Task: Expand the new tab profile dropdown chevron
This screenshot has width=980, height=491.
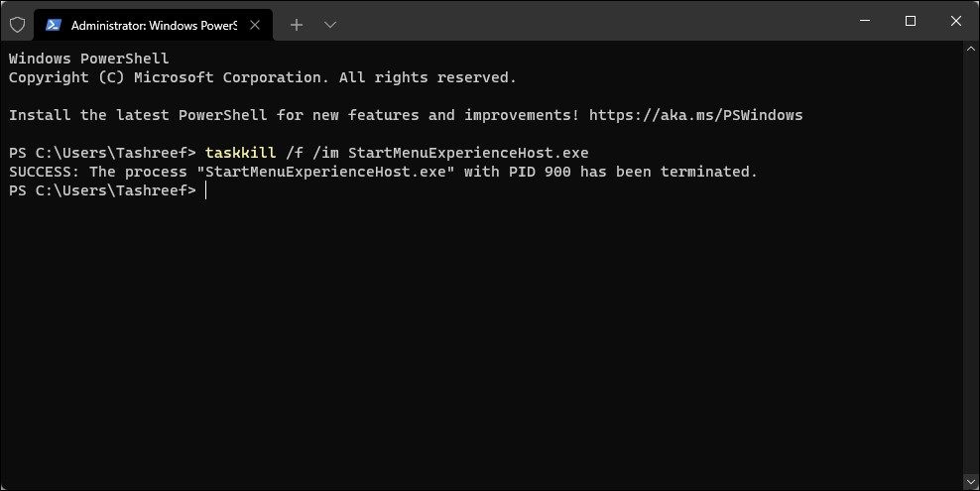Action: click(330, 24)
